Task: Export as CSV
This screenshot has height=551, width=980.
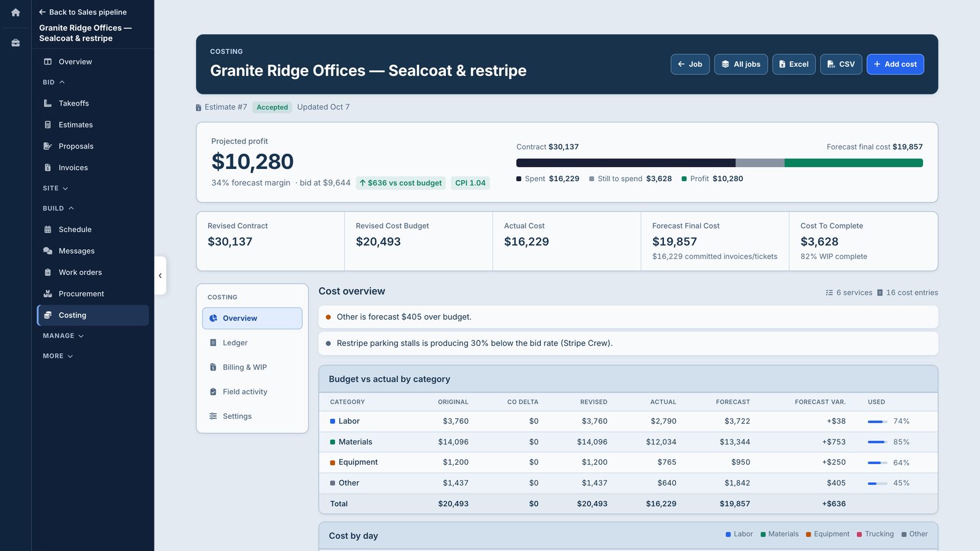Action: coord(841,64)
